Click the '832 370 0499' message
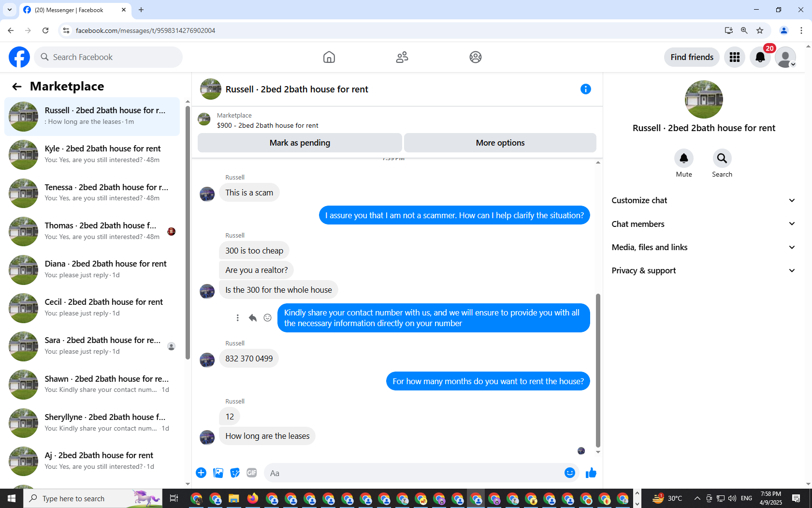812x508 pixels. click(249, 359)
